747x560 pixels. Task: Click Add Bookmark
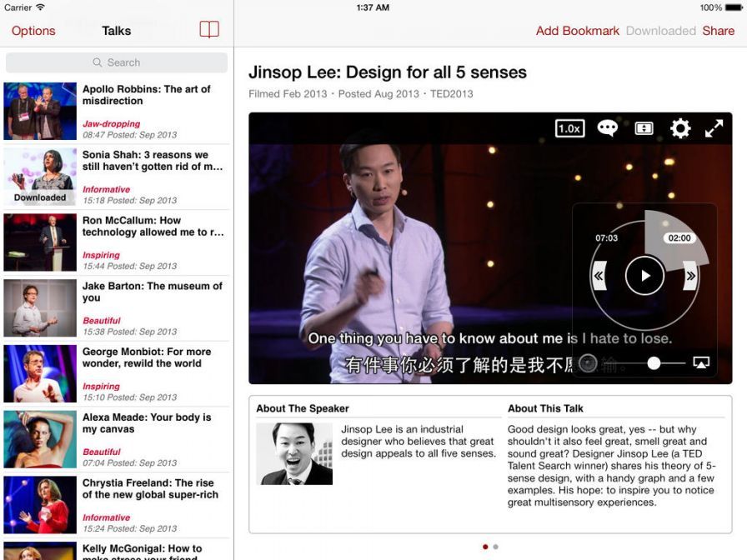pyautogui.click(x=577, y=31)
